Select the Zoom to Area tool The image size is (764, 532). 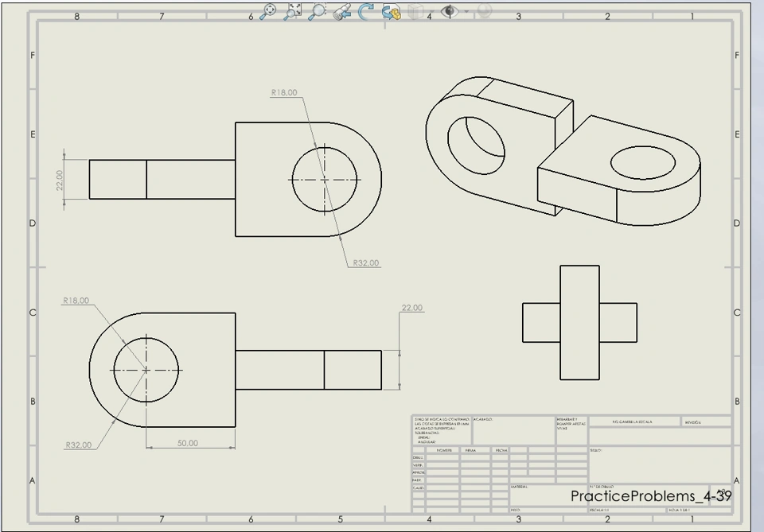click(x=292, y=11)
